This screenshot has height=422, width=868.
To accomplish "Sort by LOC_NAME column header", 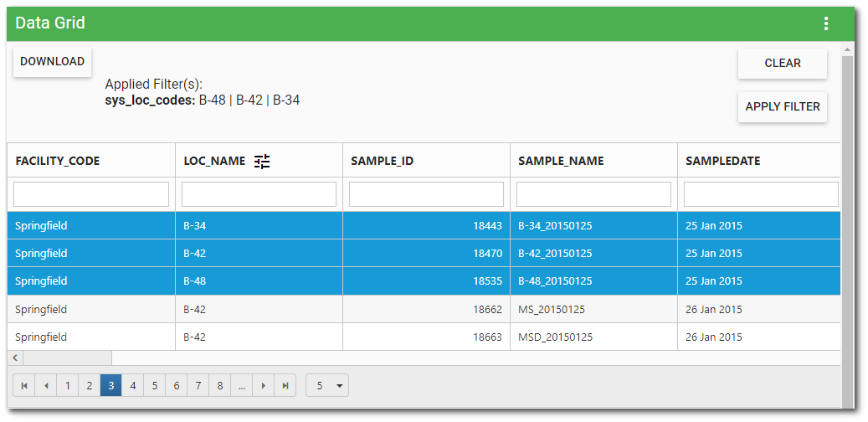I will point(214,161).
